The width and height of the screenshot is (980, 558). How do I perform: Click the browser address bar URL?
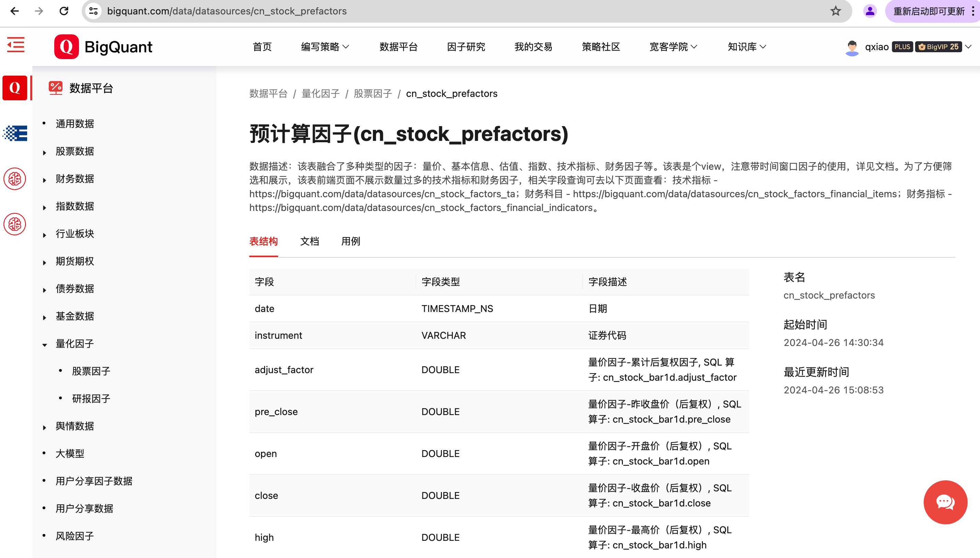[x=227, y=11]
